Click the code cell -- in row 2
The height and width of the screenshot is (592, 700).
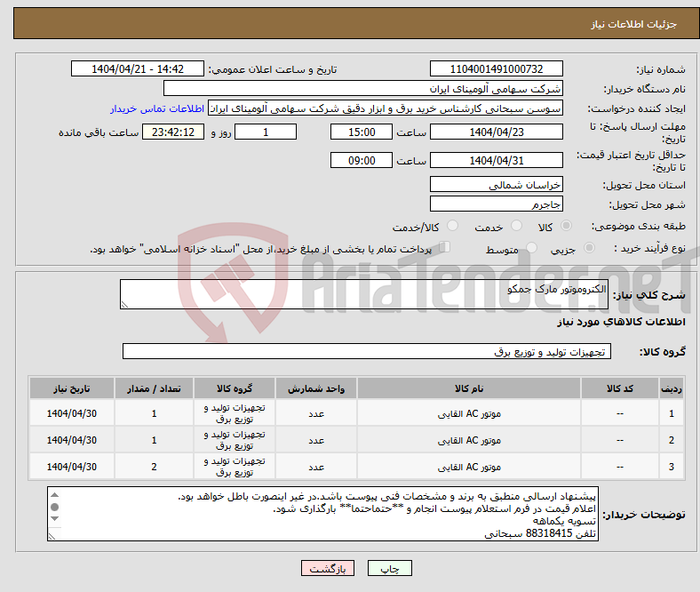(620, 440)
